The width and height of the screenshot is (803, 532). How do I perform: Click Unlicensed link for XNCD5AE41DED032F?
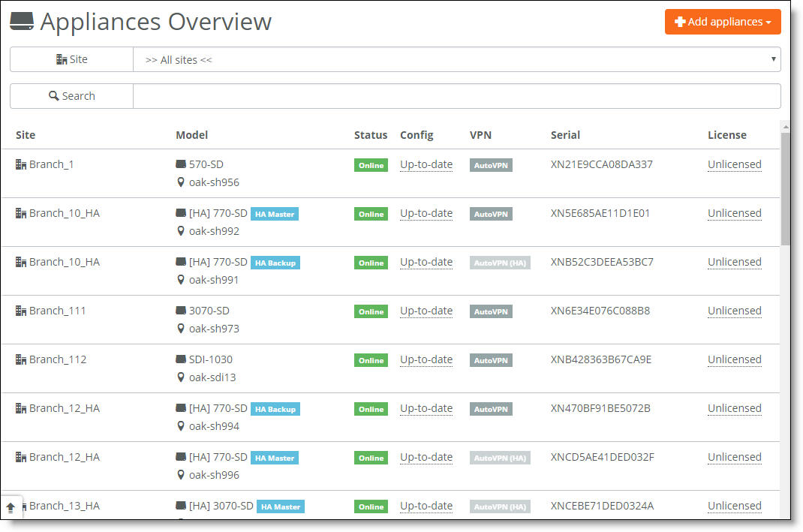coord(735,457)
